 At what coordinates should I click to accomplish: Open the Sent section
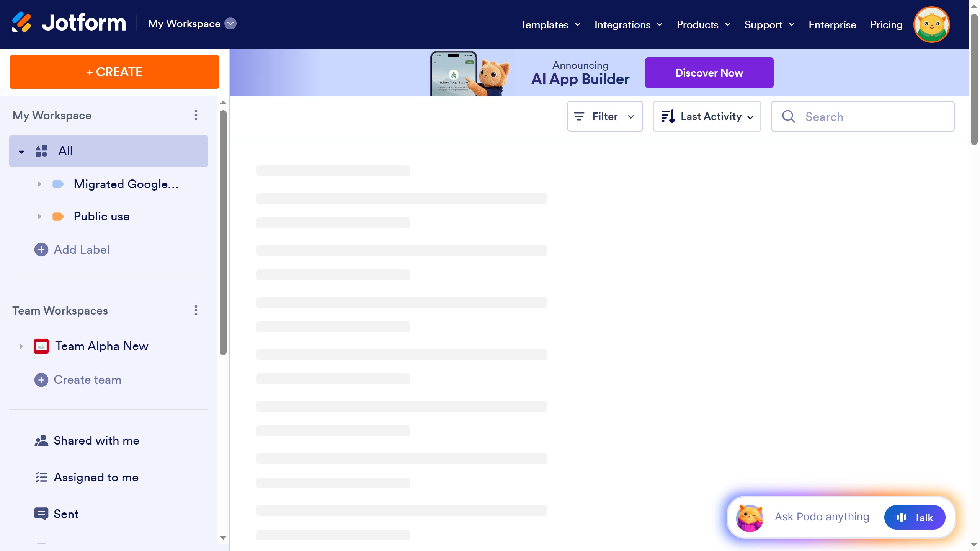[x=66, y=514]
